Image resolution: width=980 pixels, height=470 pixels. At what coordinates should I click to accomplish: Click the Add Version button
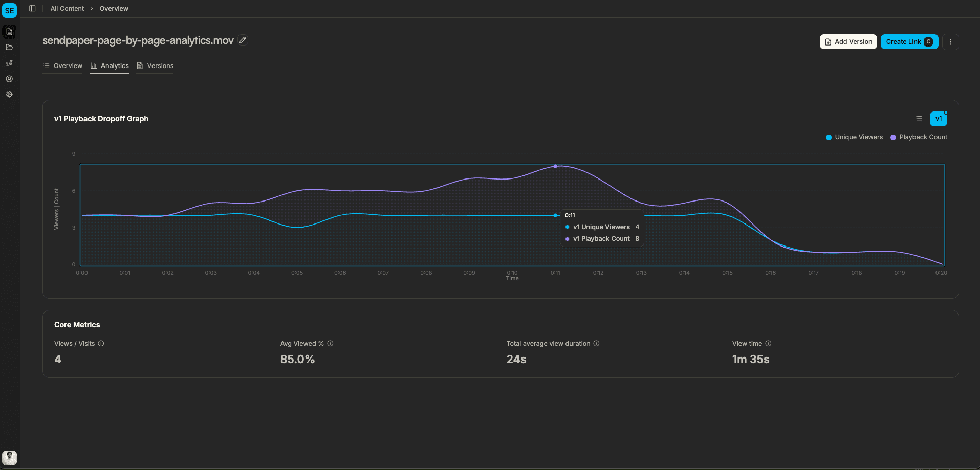848,41
